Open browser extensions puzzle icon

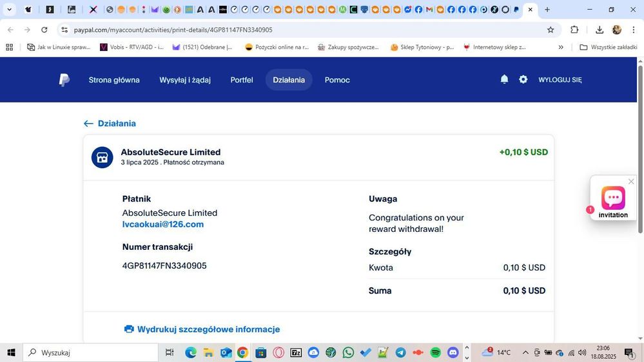click(x=574, y=30)
